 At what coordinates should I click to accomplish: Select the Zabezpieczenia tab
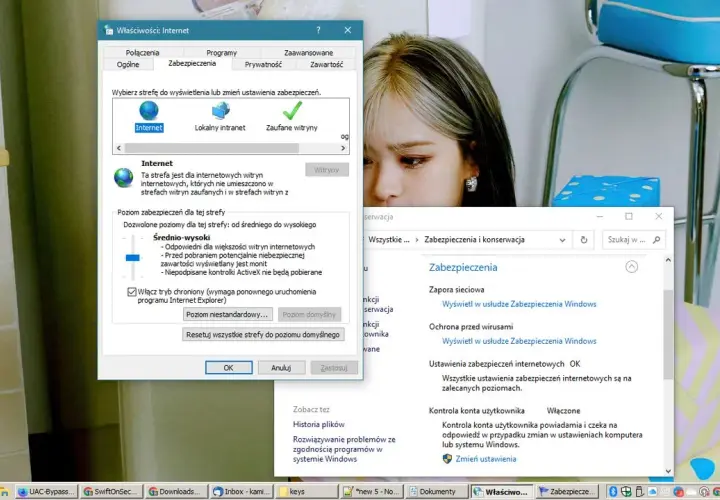coord(192,63)
